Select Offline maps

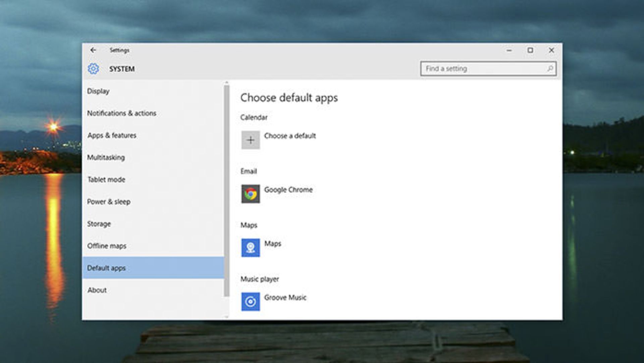(x=153, y=246)
